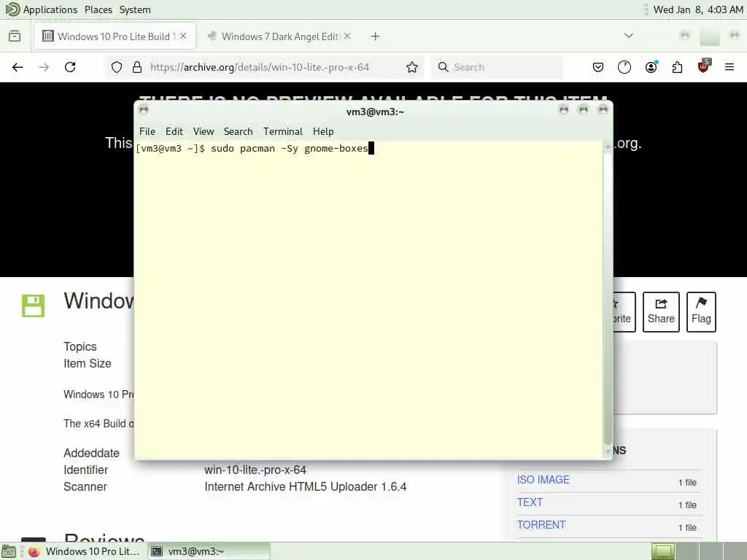Click the Addeddate label

[x=91, y=453]
